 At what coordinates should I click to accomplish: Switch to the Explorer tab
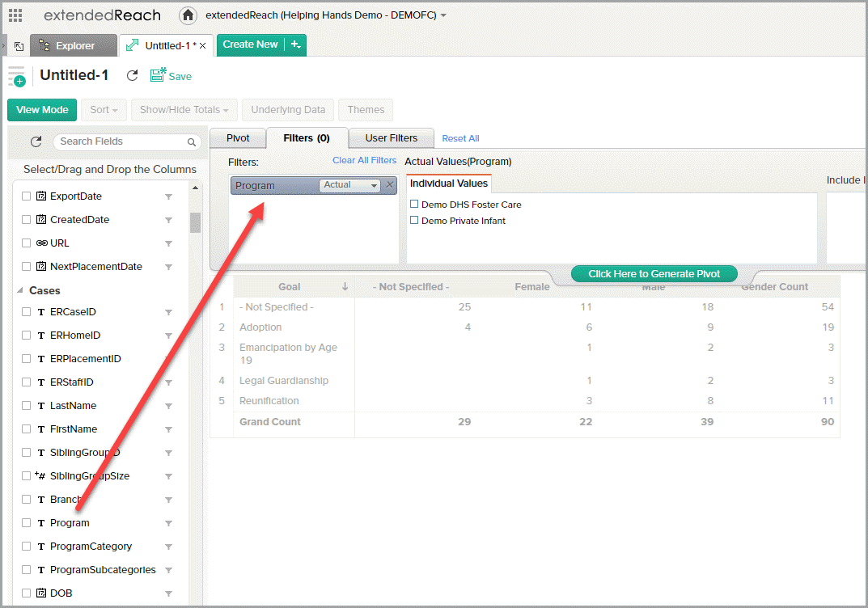click(x=74, y=45)
